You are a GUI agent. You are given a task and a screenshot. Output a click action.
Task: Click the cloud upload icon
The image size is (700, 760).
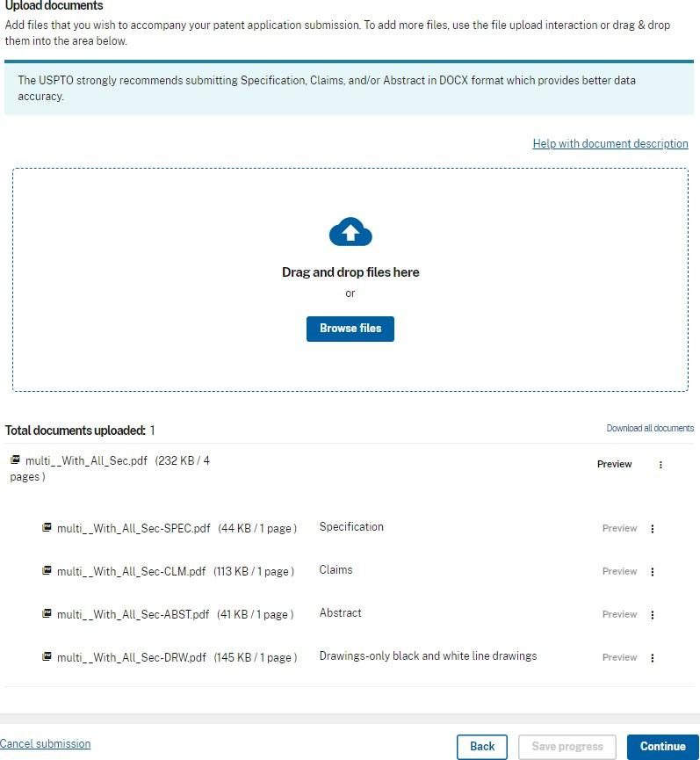[350, 232]
